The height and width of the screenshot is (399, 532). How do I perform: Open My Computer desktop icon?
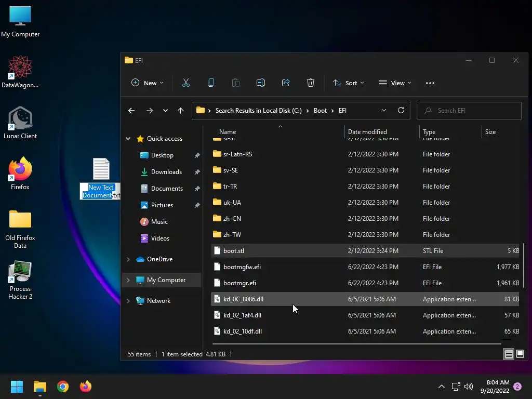coord(20,21)
